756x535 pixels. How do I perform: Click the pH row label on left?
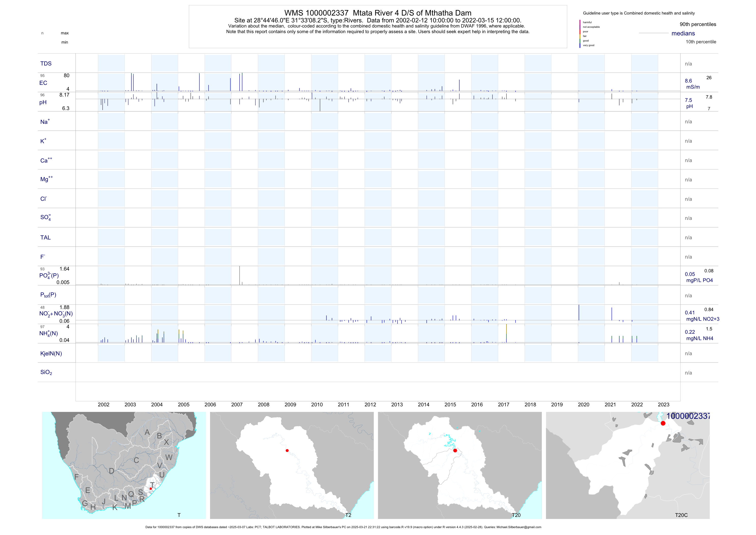point(43,102)
